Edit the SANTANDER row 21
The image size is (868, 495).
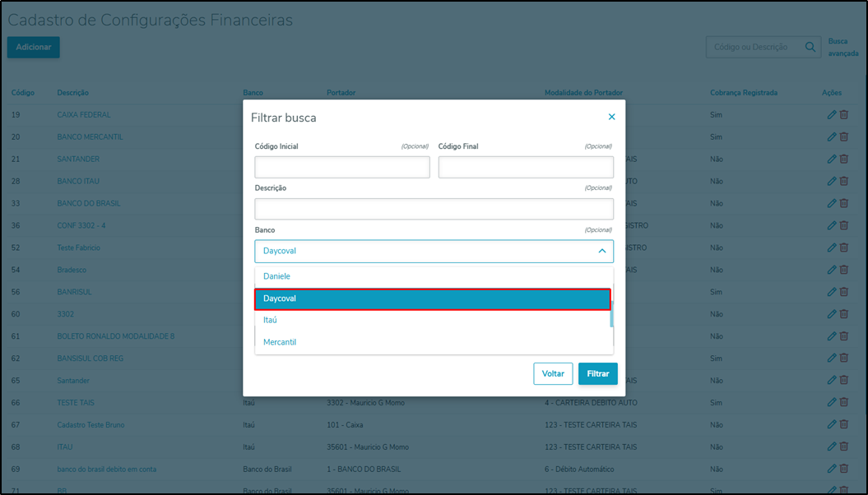[x=832, y=159]
